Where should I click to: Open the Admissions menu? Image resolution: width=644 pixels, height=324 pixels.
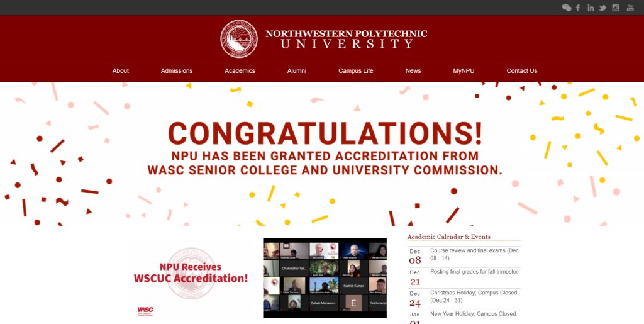coord(177,70)
